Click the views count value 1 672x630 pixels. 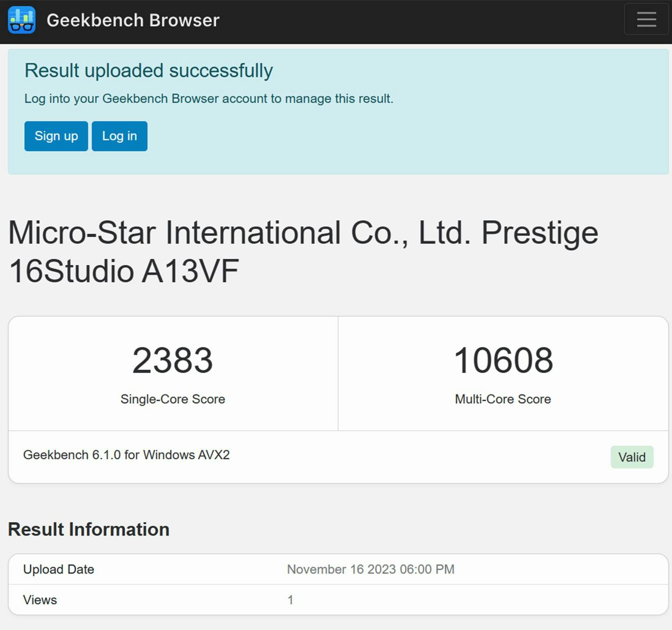click(x=290, y=600)
